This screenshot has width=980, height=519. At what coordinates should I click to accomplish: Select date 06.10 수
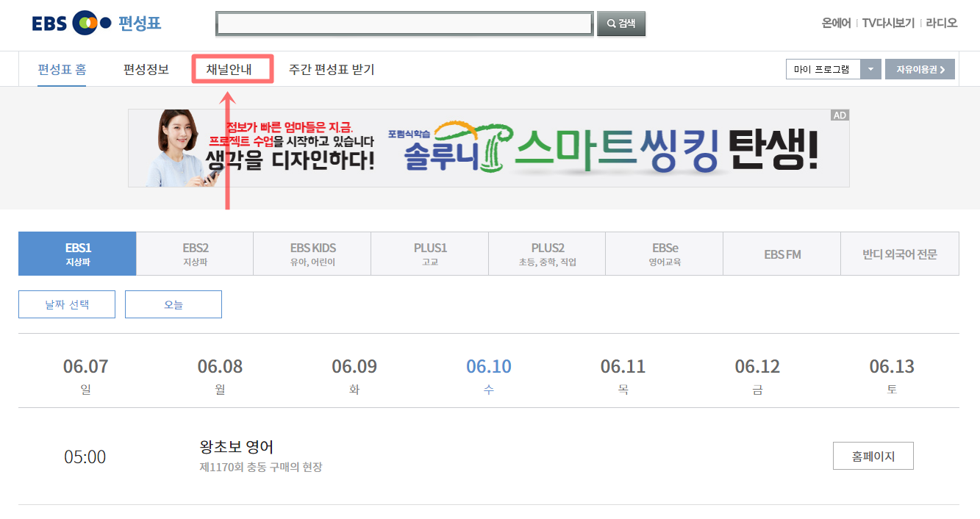[x=489, y=376]
